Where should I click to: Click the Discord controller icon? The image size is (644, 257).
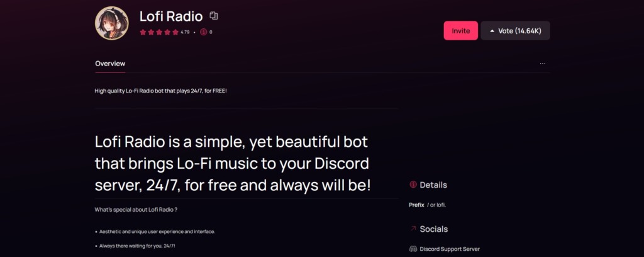coord(413,249)
